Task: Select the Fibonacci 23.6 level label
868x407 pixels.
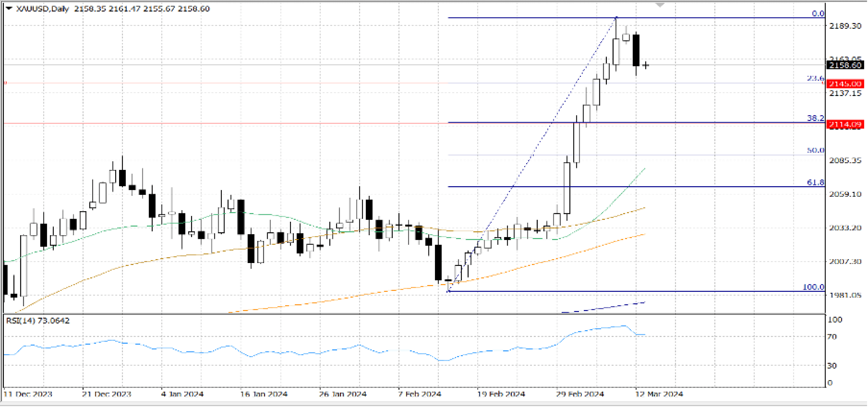Action: tap(815, 78)
